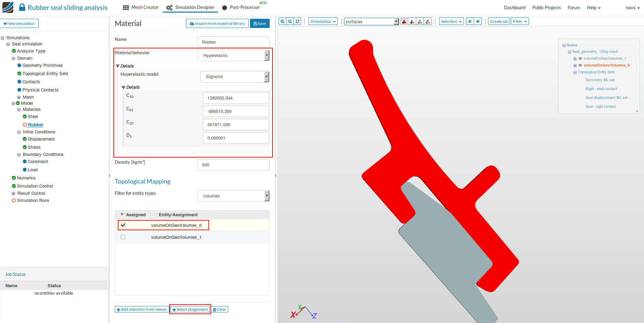Click the Stress green check icon
The width and height of the screenshot is (644, 323).
click(25, 147)
